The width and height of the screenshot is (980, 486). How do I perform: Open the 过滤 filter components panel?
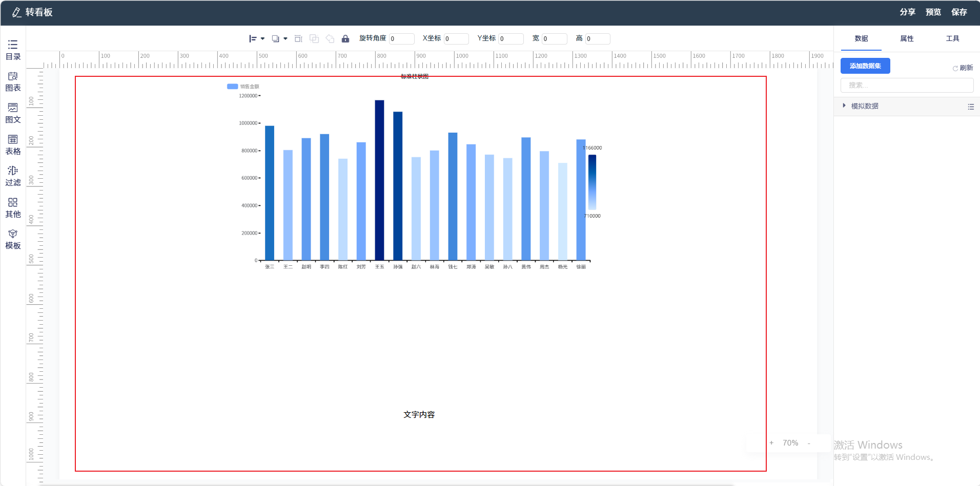pyautogui.click(x=13, y=176)
